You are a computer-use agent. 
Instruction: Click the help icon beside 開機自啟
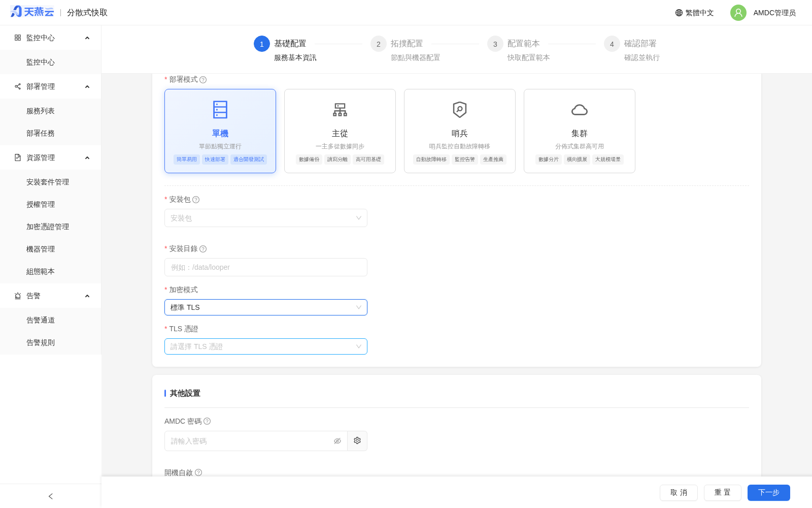(x=198, y=472)
